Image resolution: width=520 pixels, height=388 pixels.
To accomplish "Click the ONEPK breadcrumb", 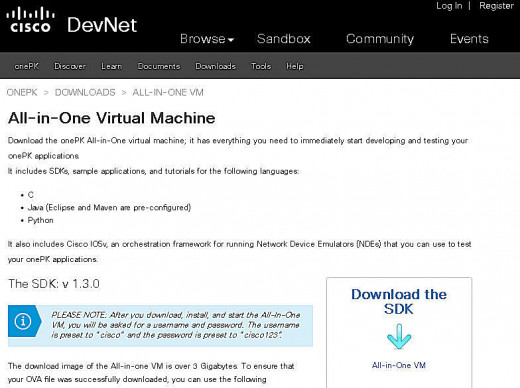I will click(22, 92).
